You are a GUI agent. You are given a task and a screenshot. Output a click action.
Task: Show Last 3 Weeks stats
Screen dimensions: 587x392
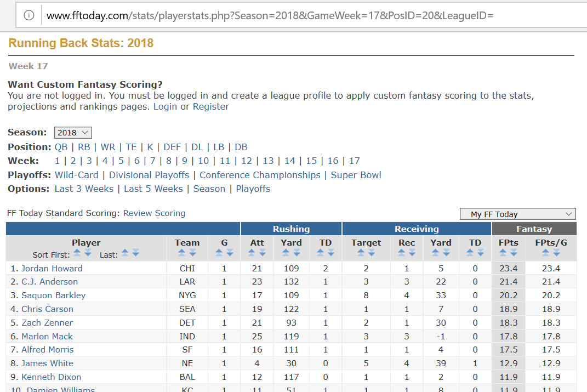(84, 189)
